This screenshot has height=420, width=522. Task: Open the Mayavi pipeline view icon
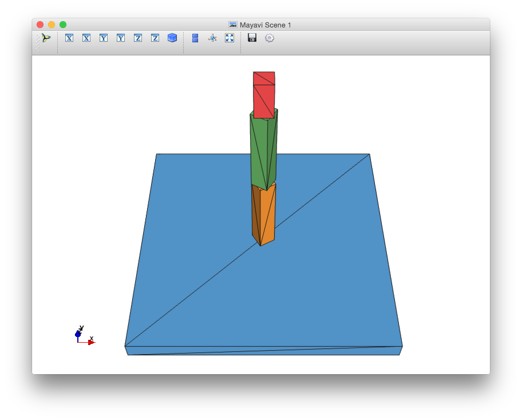point(46,38)
